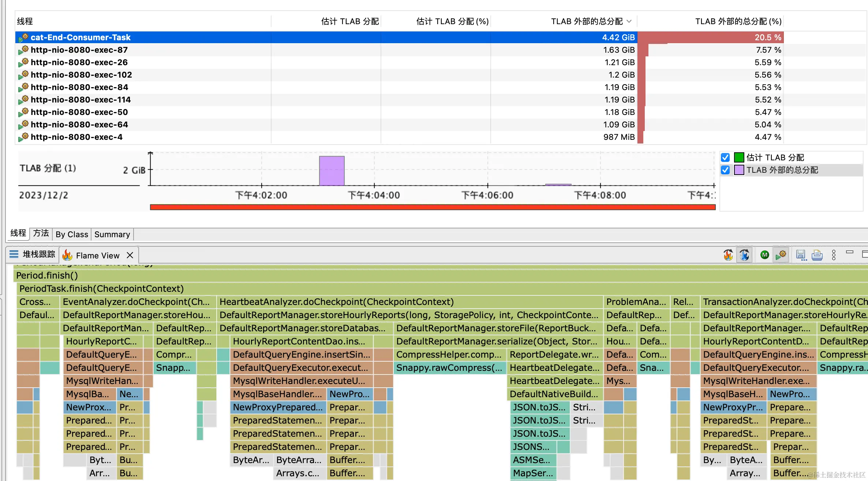The width and height of the screenshot is (868, 481).
Task: Click the 线程 column header
Action: tap(143, 21)
